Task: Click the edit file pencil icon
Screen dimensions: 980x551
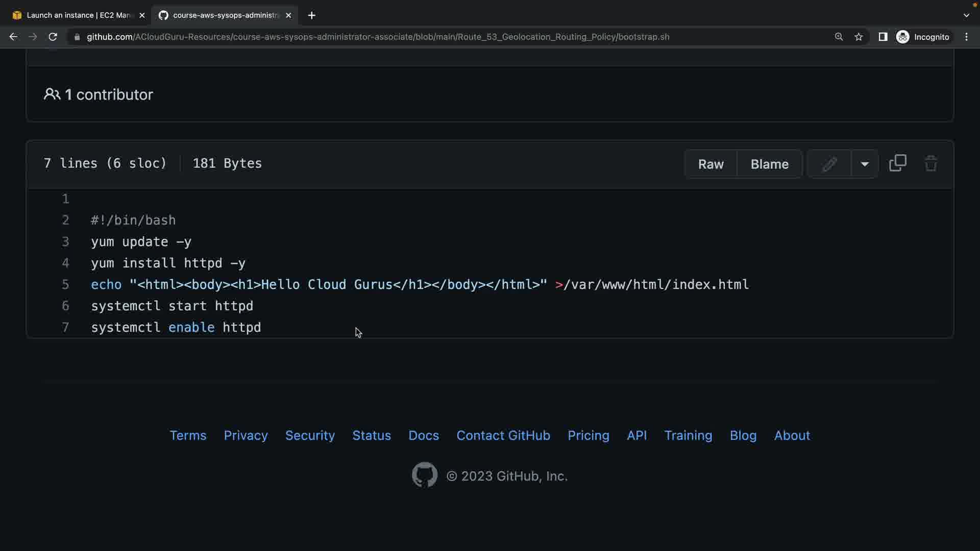Action: coord(829,164)
